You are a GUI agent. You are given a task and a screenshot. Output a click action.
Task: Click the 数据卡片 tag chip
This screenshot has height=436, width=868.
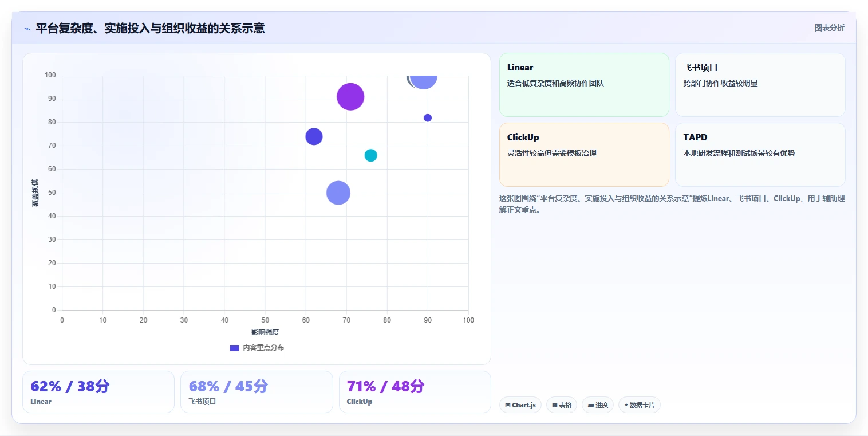[640, 405]
